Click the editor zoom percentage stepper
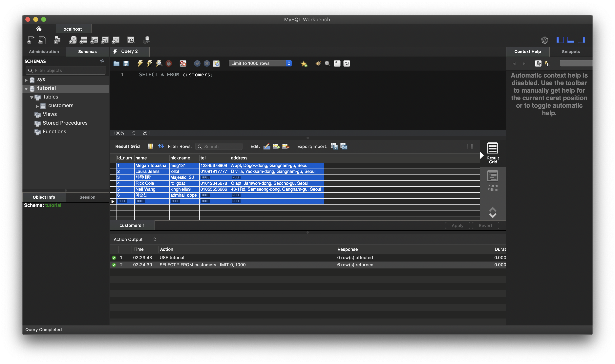The image size is (615, 364). [134, 133]
